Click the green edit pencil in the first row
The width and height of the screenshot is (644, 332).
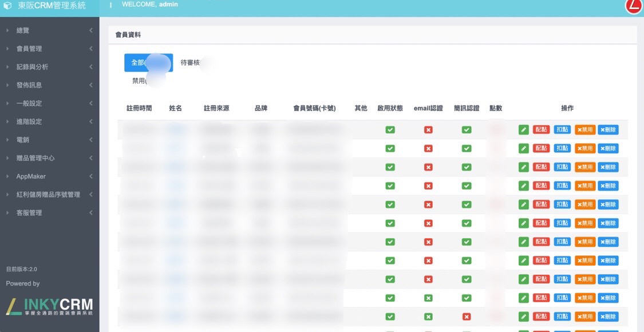pyautogui.click(x=523, y=130)
